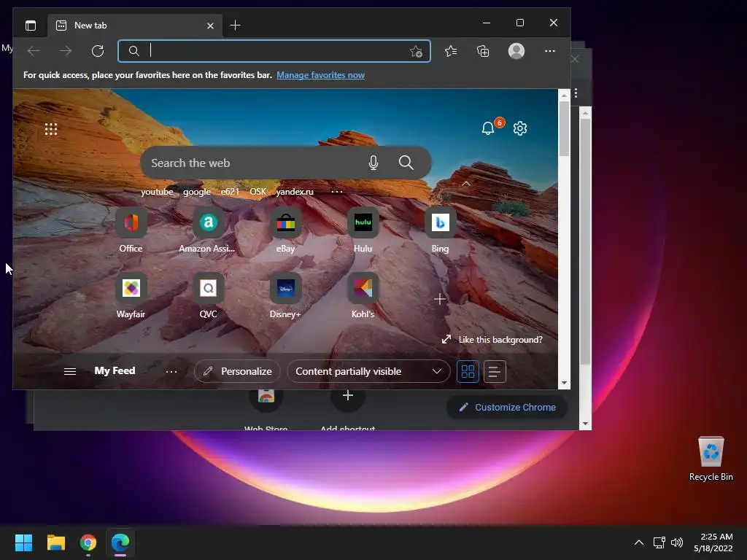Screen dimensions: 747x560
Task: Open the Kohl's quick link tile
Action: point(363,296)
